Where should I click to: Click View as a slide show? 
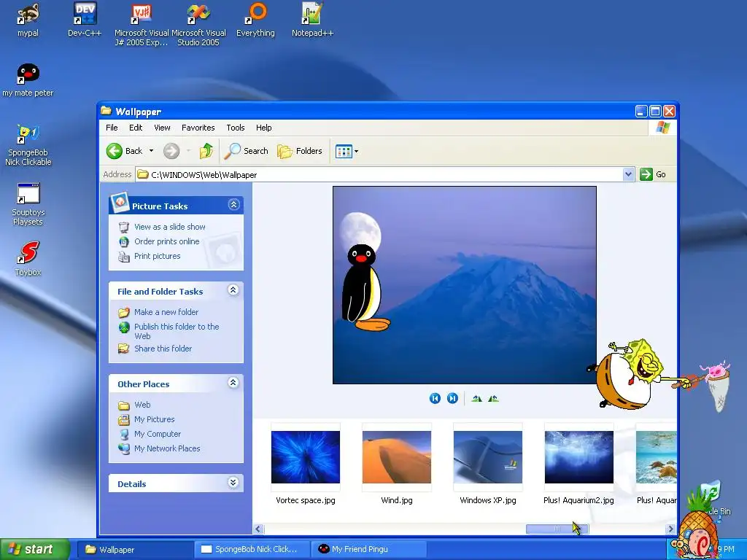(169, 227)
